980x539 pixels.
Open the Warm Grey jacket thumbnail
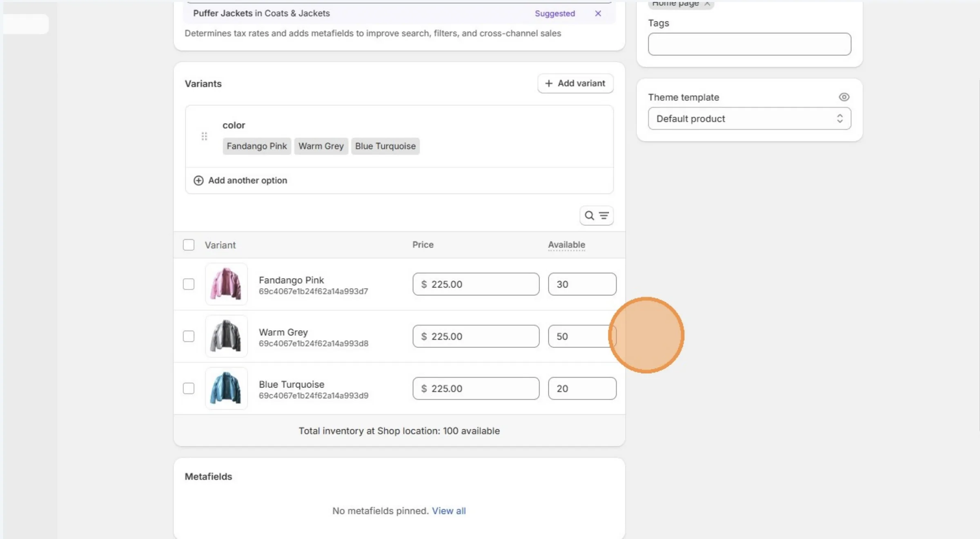pos(226,336)
